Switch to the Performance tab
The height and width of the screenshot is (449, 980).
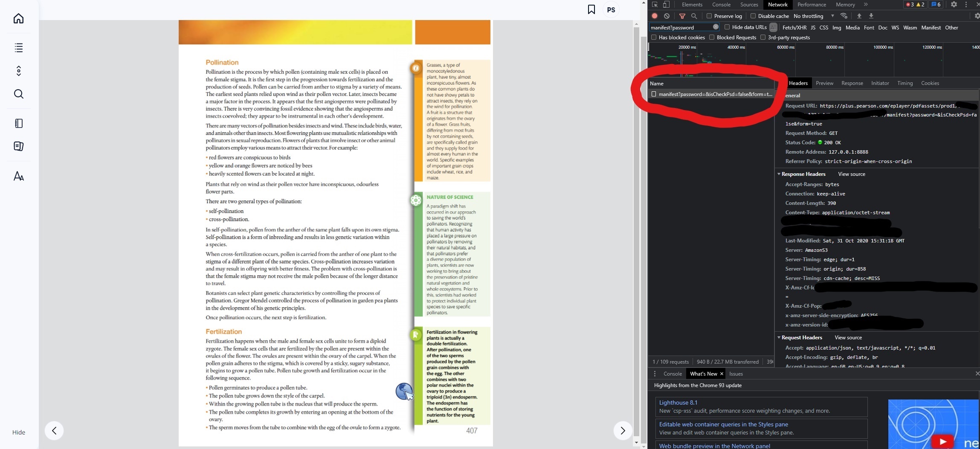point(812,5)
